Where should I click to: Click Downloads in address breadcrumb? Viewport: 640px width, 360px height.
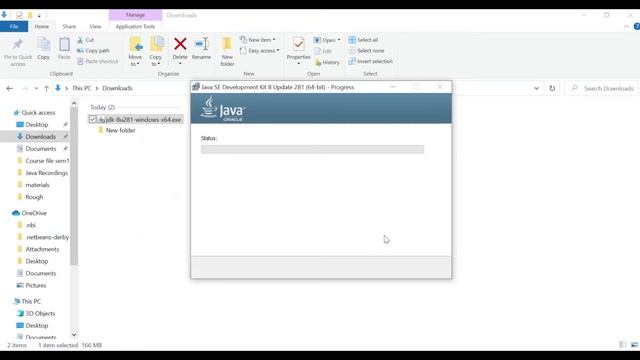(117, 88)
